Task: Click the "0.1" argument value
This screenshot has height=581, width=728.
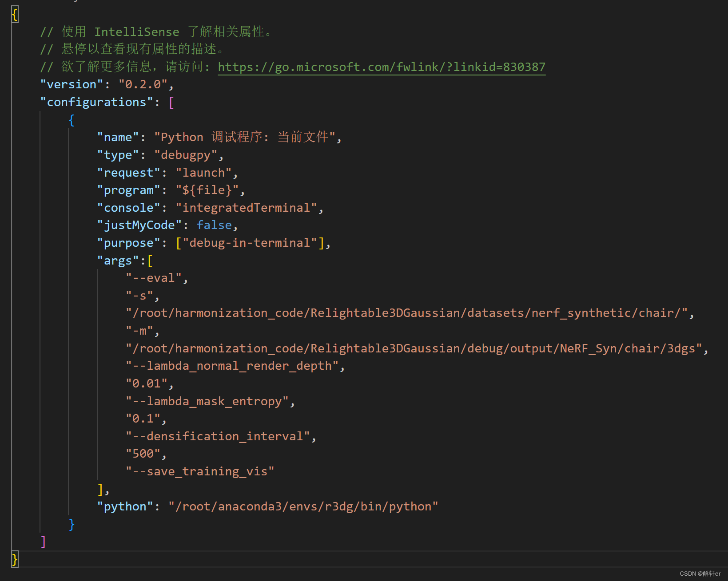Action: 143,419
